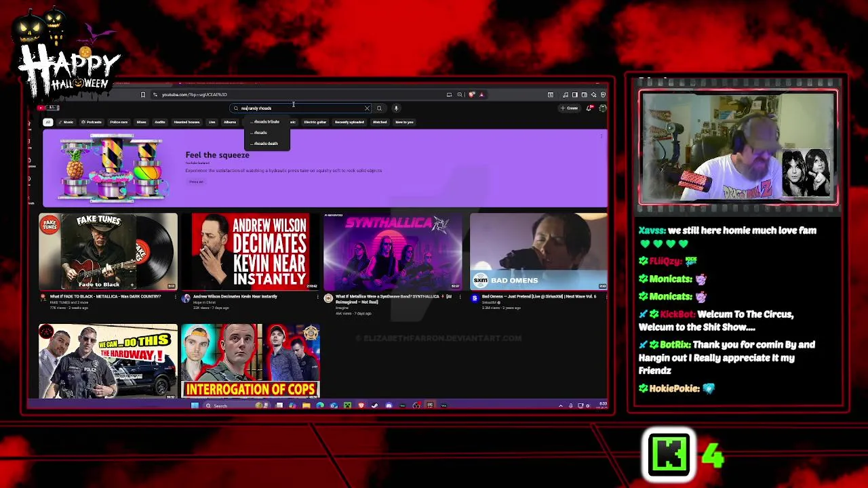Image resolution: width=868 pixels, height=488 pixels.
Task: Select the New to you filter chip
Action: [404, 122]
